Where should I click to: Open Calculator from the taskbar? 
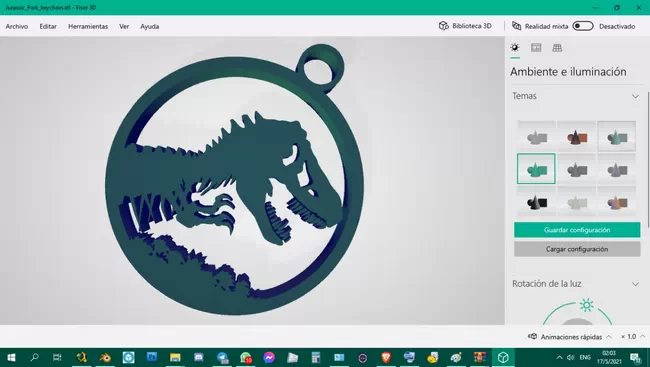tap(316, 357)
